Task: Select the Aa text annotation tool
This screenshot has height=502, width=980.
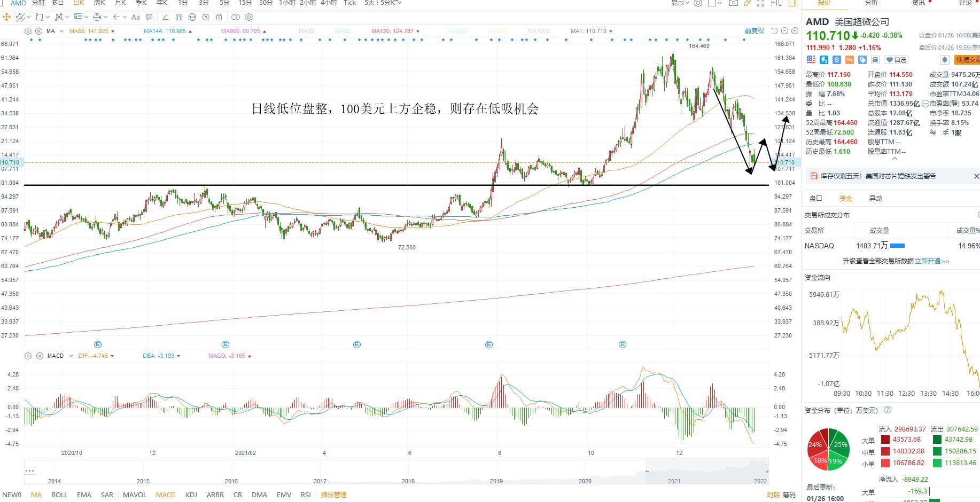Action: click(136, 17)
